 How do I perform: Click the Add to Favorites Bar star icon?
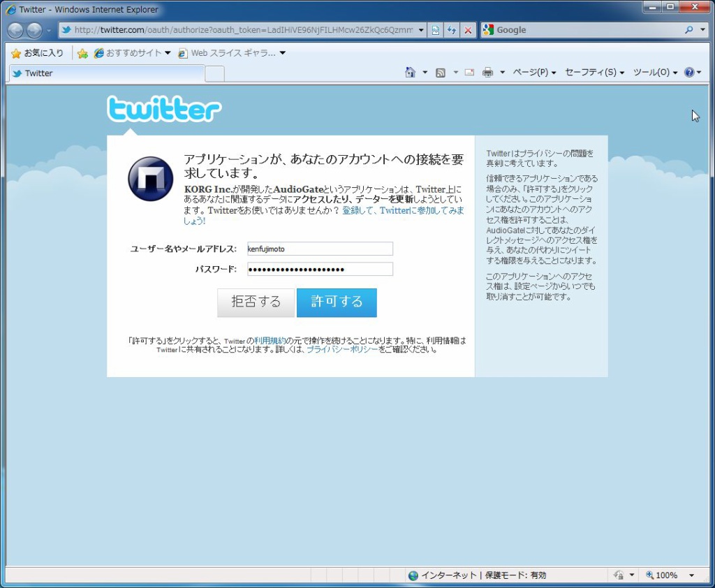pos(82,53)
